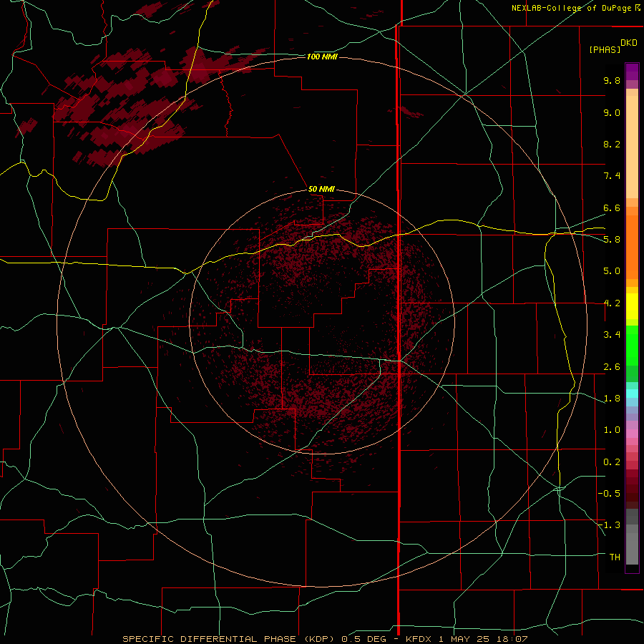The image size is (644, 644).
Task: Click the 4.2 legend value
Action: [x=612, y=303]
